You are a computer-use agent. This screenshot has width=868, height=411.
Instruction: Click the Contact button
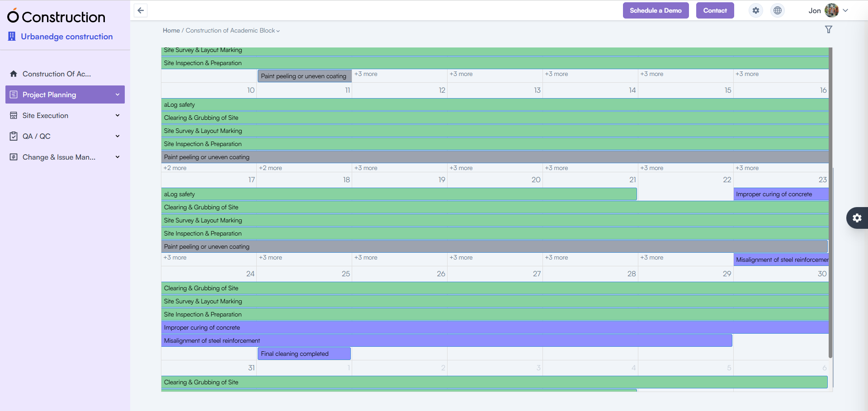[715, 10]
